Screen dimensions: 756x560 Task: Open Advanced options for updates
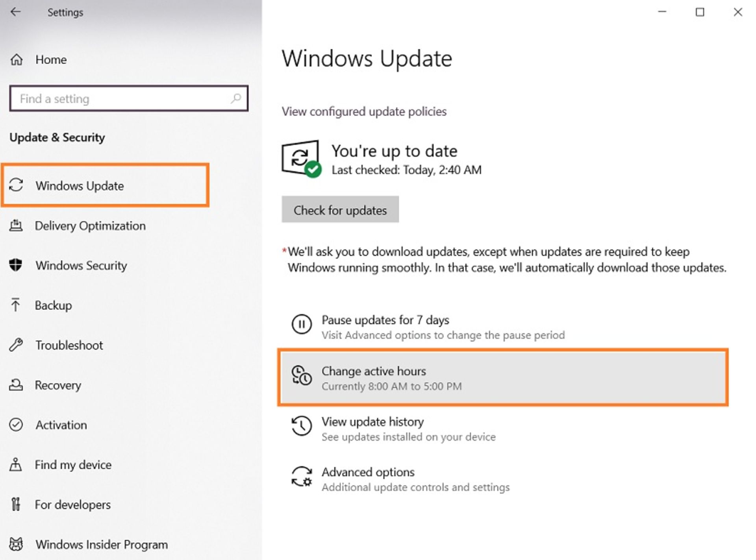(503, 479)
